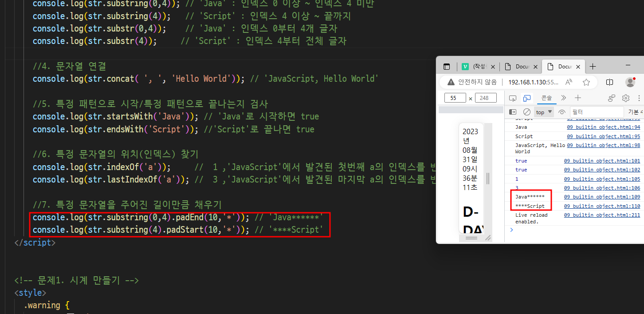Add the page to favorites with the star icon
The height and width of the screenshot is (314, 644).
click(586, 82)
